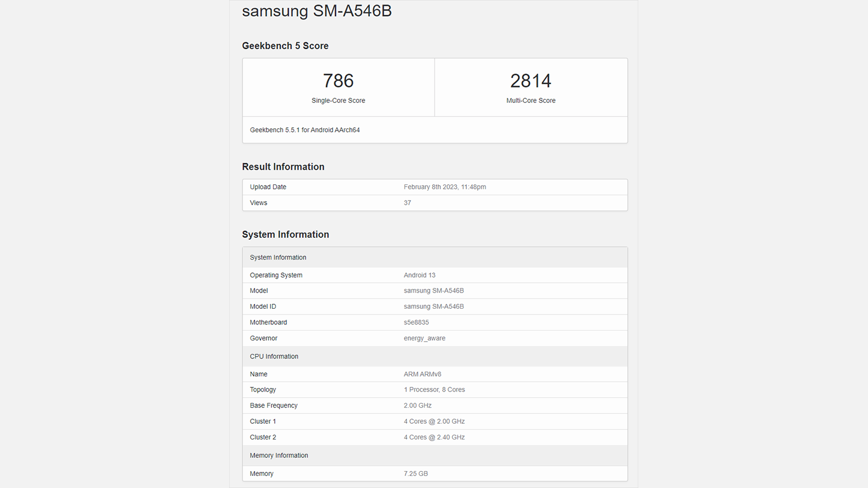Click the samsung SM-A546B page title
This screenshot has width=868, height=488.
point(317,12)
